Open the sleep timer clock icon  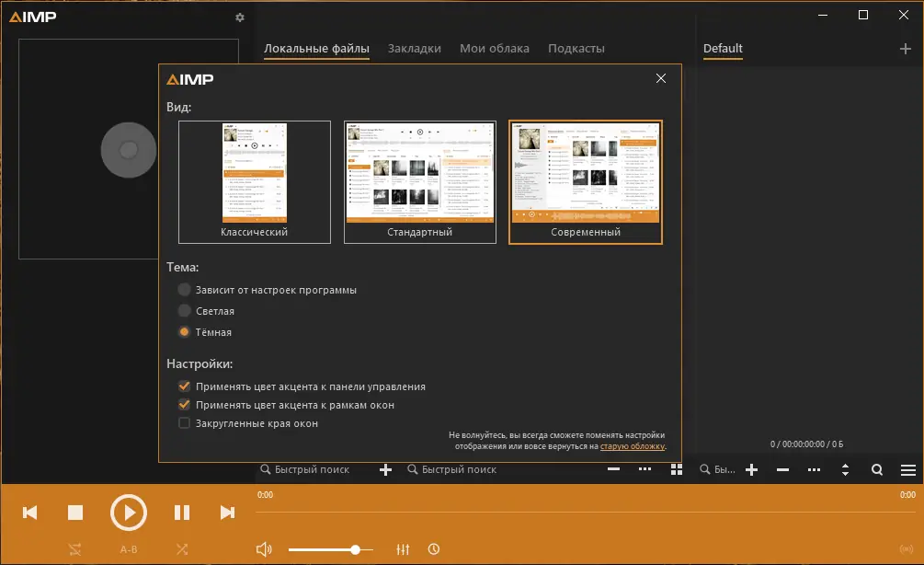tap(433, 548)
